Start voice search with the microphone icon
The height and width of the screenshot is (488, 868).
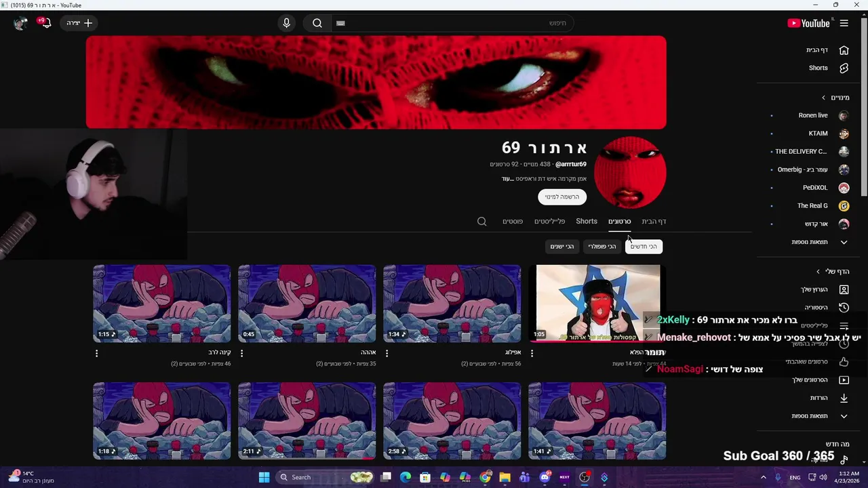pyautogui.click(x=286, y=23)
